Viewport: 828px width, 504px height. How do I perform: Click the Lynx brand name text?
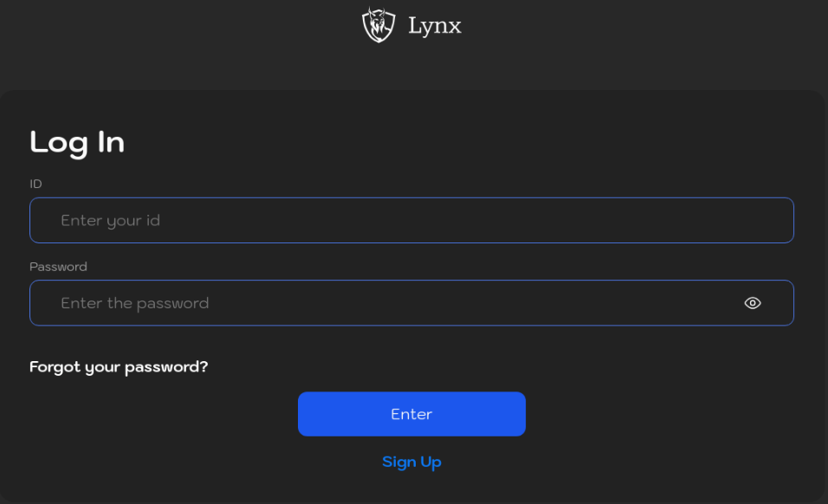coord(435,26)
